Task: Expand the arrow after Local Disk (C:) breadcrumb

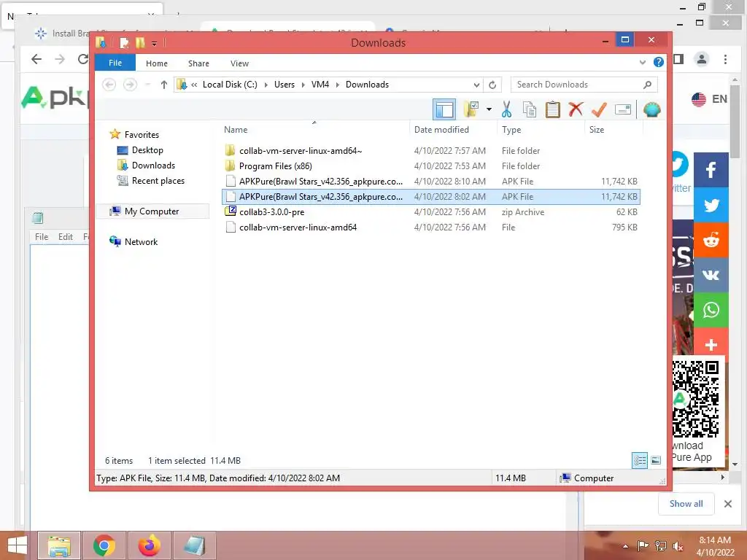Action: point(266,85)
